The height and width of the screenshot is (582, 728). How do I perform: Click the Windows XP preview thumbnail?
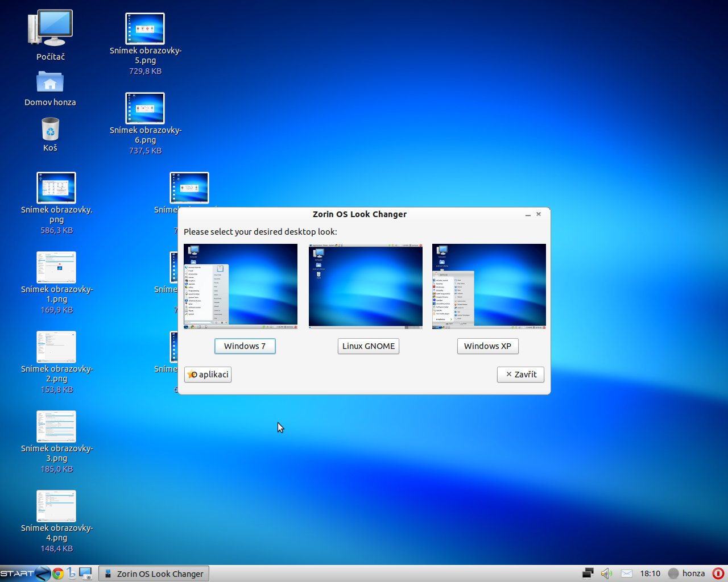pos(489,286)
